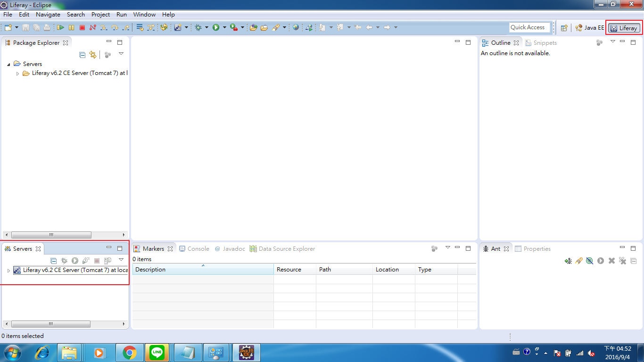Viewport: 644px width, 362px height.
Task: Click the Location column header
Action: click(x=394, y=270)
